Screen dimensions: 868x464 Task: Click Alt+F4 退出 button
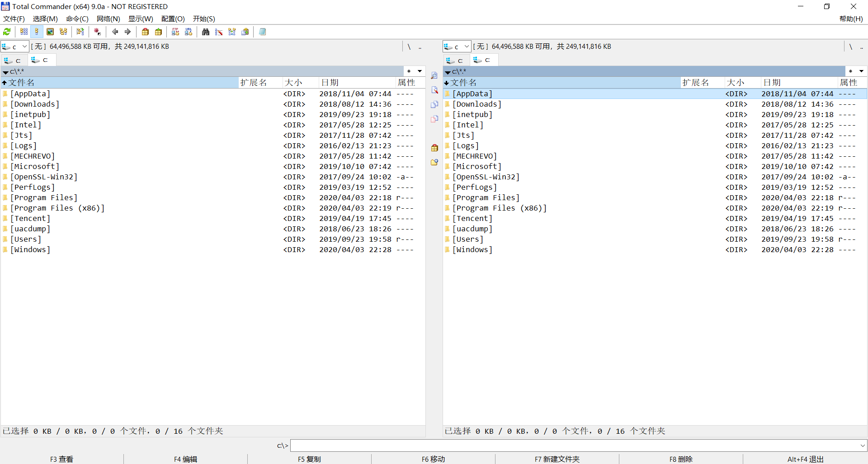(806, 459)
